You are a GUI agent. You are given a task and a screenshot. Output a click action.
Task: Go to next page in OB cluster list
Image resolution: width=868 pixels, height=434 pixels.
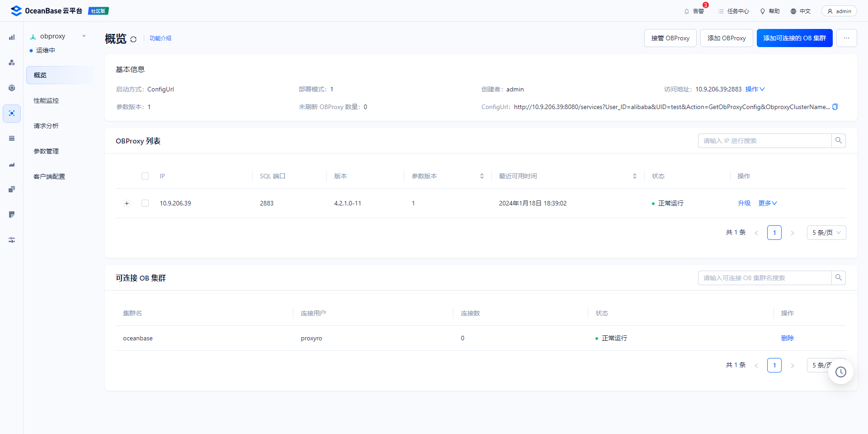(x=793, y=366)
